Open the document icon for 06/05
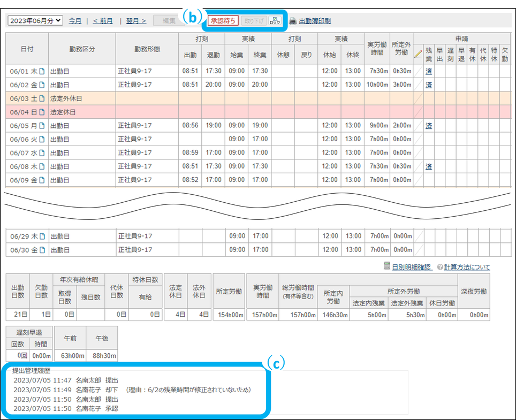 [x=42, y=126]
